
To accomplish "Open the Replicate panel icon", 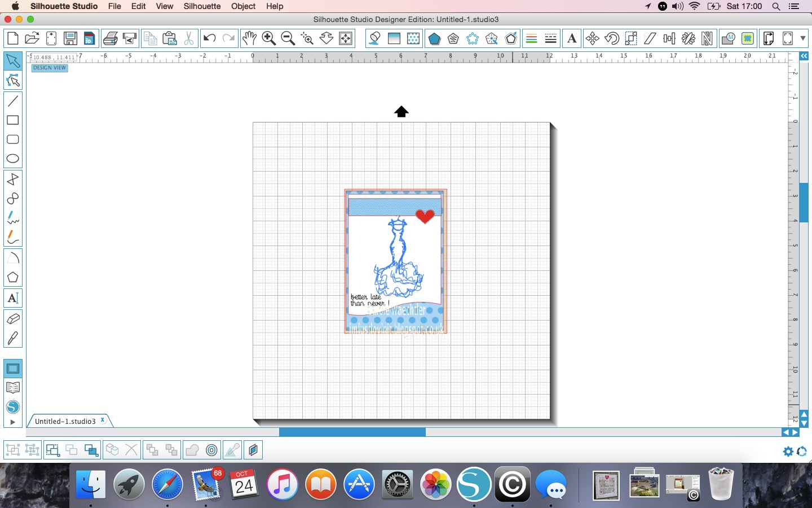I will 473,38.
